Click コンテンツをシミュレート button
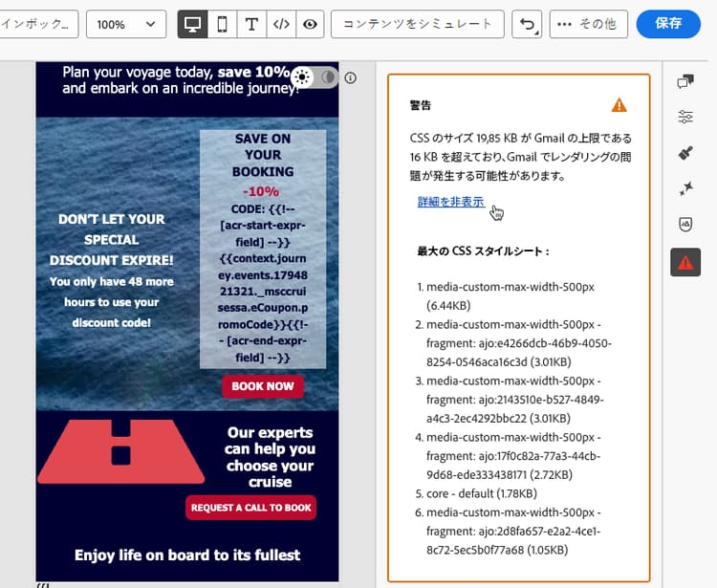The height and width of the screenshot is (588, 717). (418, 24)
